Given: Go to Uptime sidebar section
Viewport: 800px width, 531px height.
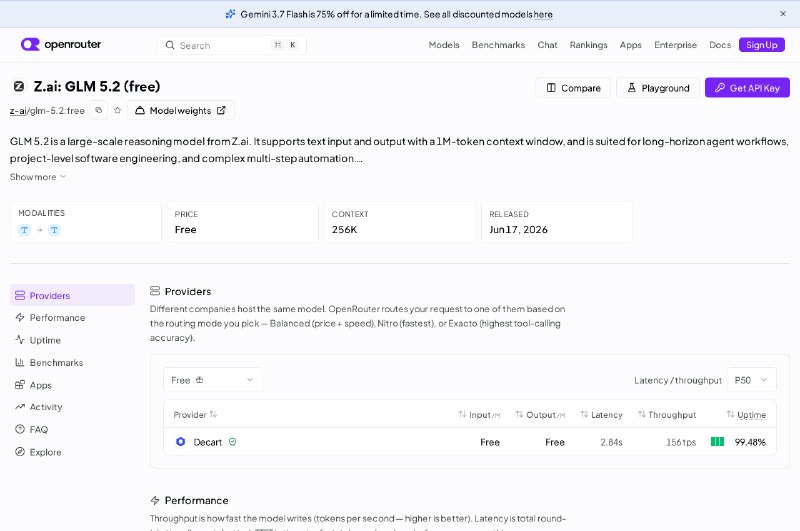Looking at the screenshot, I should 72,340.
